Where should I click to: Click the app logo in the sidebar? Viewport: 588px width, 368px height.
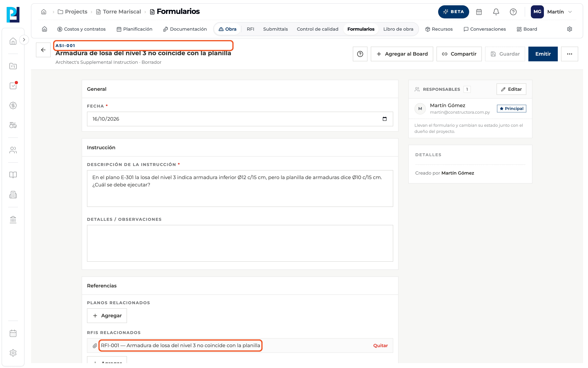13,15
